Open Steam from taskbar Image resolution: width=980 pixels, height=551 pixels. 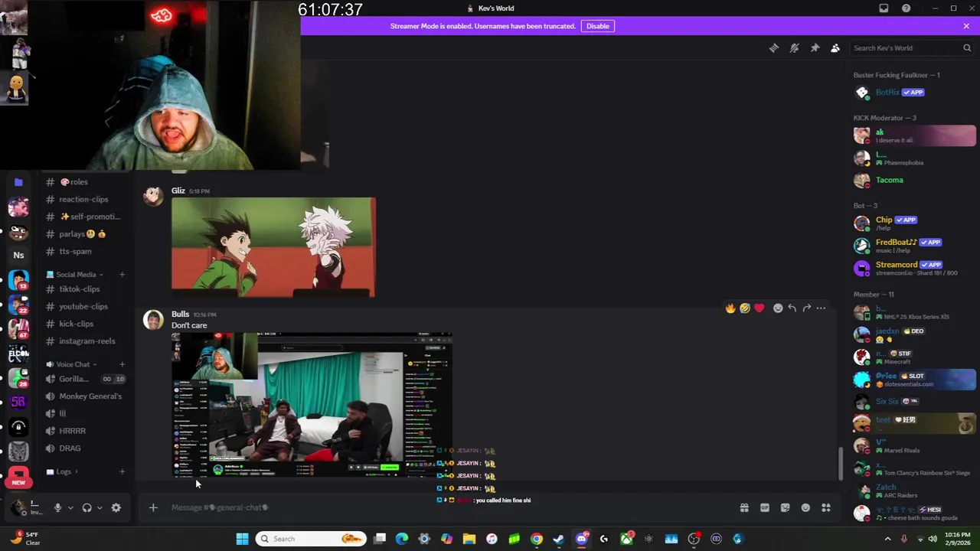[x=559, y=539]
